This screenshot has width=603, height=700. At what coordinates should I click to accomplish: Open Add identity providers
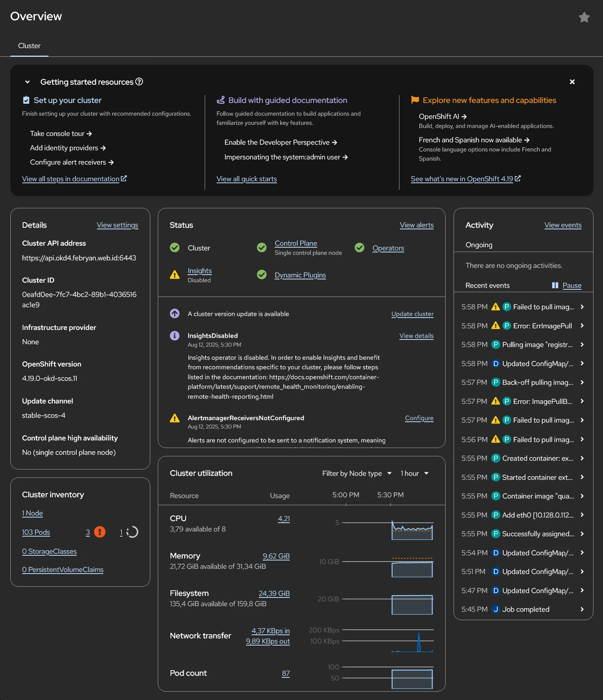click(68, 148)
